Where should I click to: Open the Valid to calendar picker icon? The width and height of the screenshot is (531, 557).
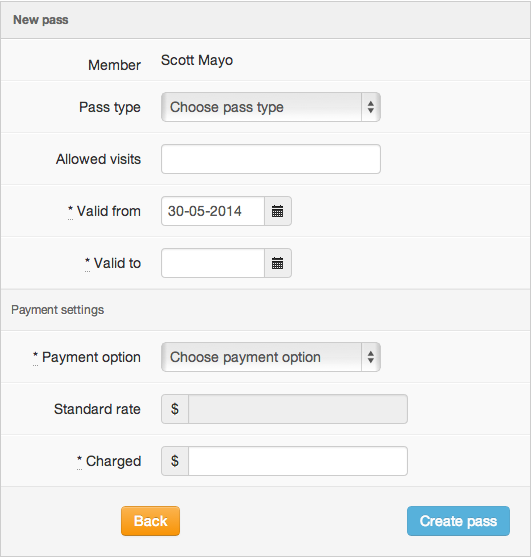[x=278, y=263]
